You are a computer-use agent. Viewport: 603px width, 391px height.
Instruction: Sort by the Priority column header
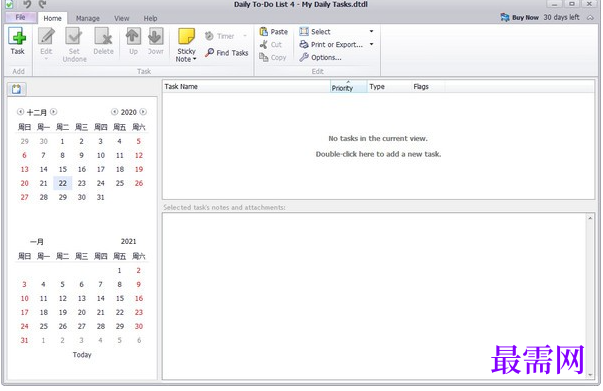click(348, 87)
